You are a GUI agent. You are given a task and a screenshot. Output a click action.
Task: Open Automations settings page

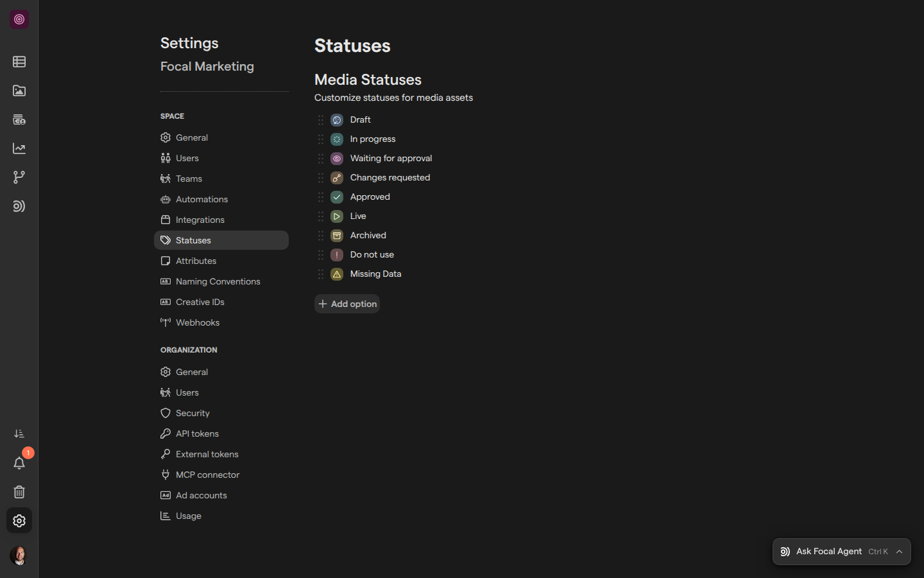click(x=221, y=199)
